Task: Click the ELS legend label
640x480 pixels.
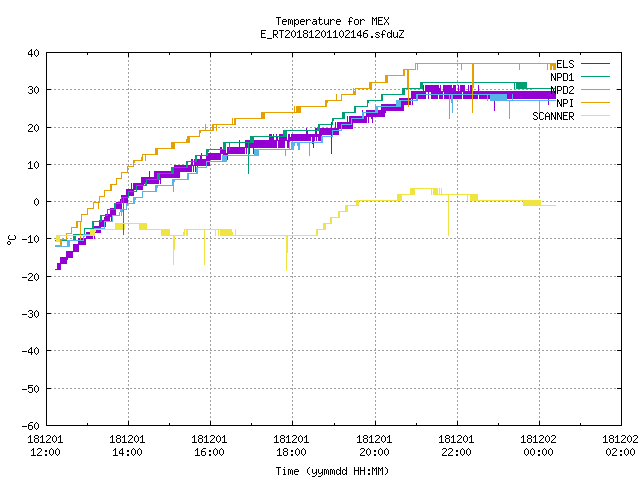Action: click(x=565, y=64)
